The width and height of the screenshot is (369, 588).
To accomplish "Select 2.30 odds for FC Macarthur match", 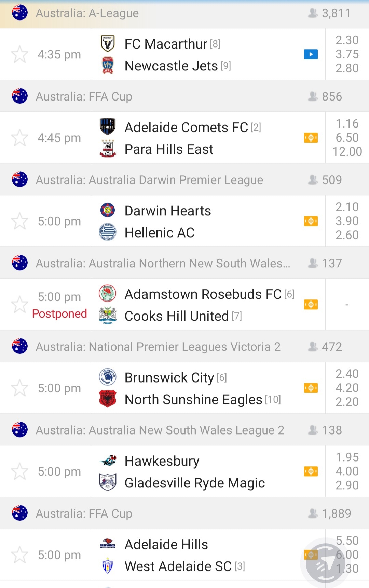I will (347, 40).
